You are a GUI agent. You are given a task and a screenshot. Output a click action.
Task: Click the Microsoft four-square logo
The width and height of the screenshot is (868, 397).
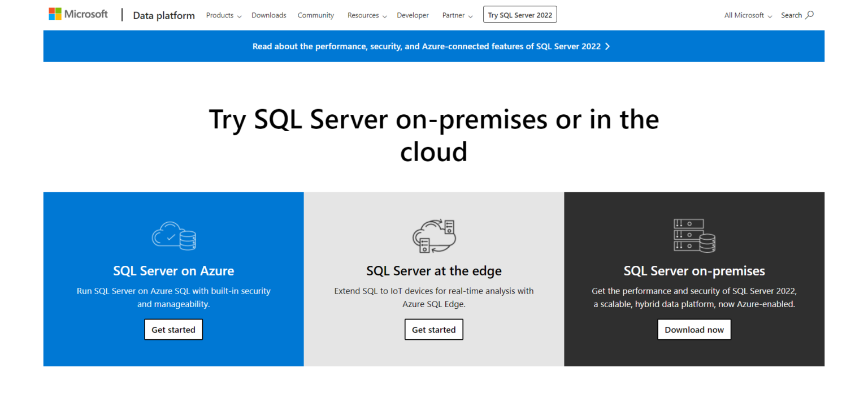pos(55,13)
